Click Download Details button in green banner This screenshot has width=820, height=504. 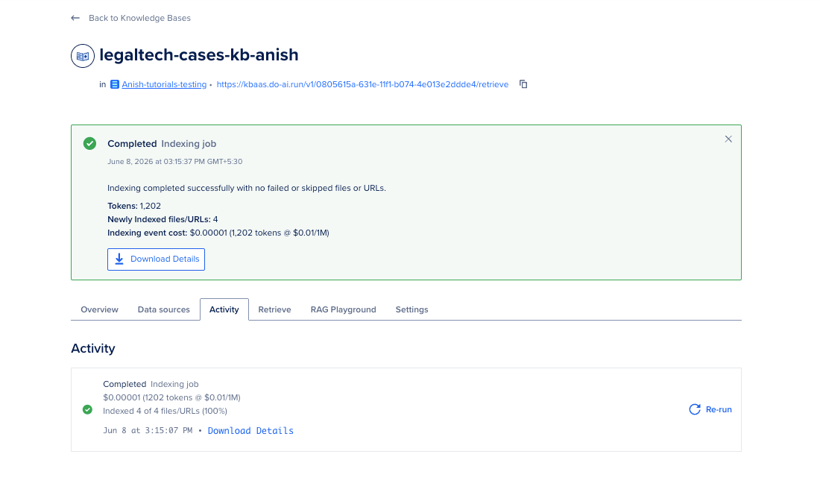(156, 259)
